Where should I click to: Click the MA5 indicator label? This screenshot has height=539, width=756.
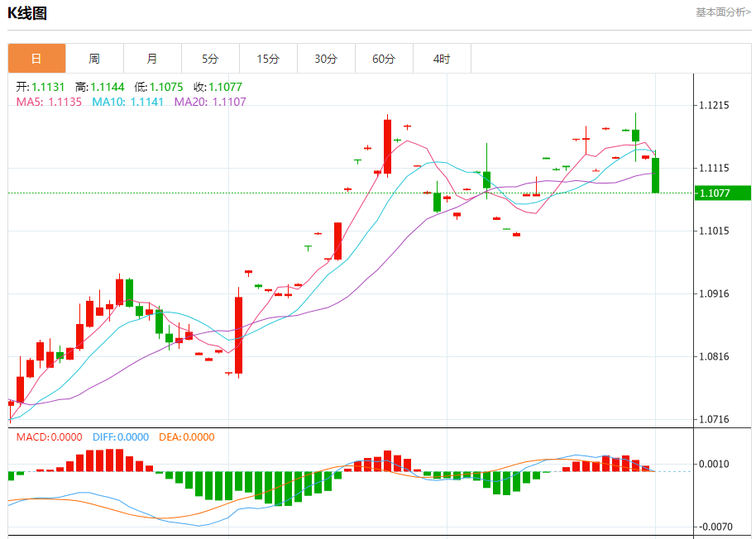click(x=49, y=102)
